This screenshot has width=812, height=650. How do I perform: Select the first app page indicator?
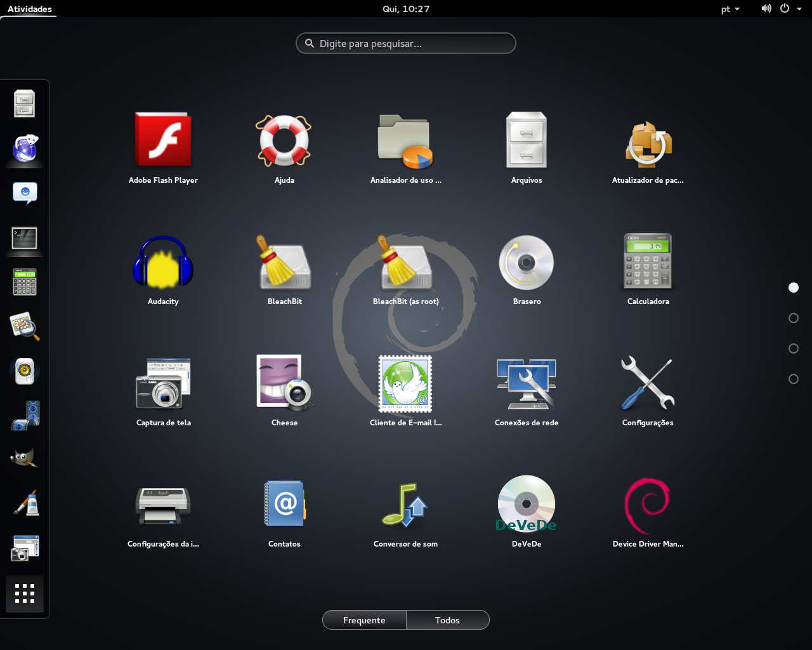tap(794, 288)
